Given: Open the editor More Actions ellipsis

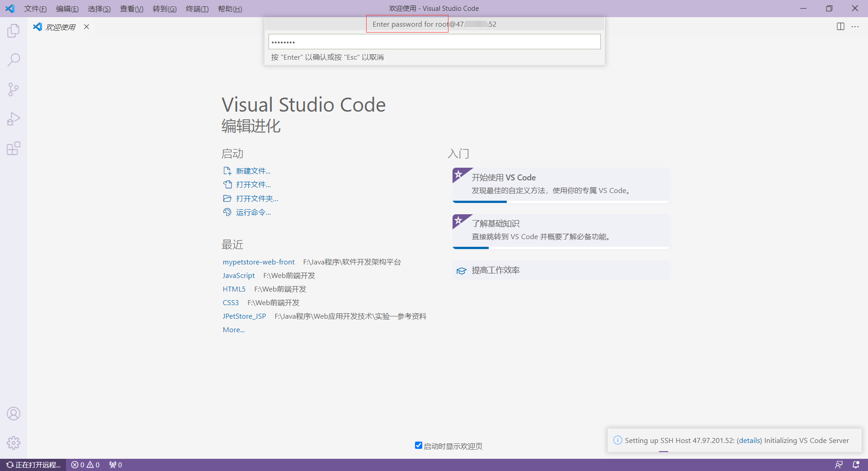Looking at the screenshot, I should [855, 27].
